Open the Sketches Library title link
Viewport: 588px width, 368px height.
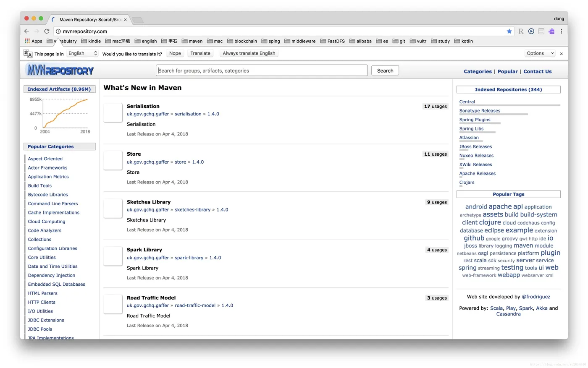pyautogui.click(x=149, y=202)
